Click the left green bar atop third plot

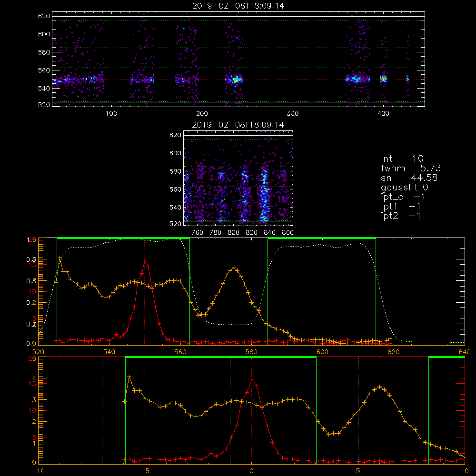click(x=123, y=238)
